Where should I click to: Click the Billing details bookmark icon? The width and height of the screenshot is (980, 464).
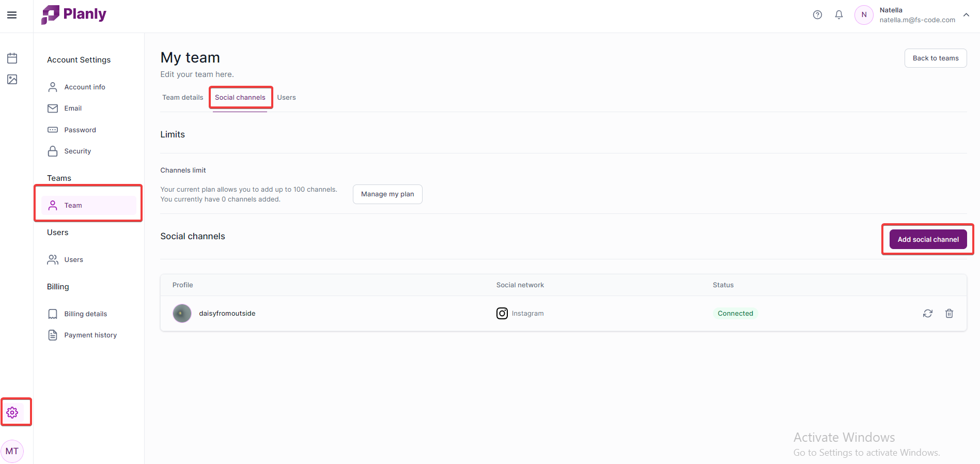click(53, 314)
